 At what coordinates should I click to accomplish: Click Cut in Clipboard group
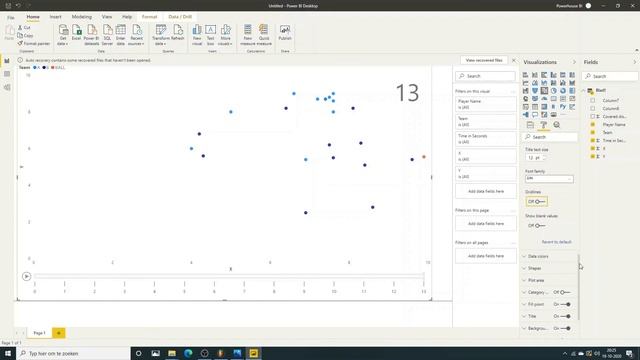(24, 27)
